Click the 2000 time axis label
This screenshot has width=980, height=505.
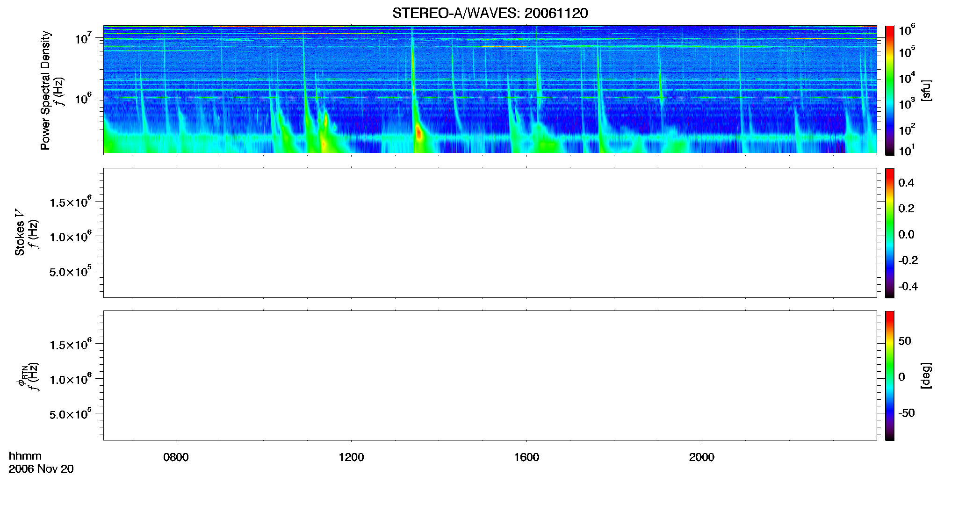click(x=701, y=457)
